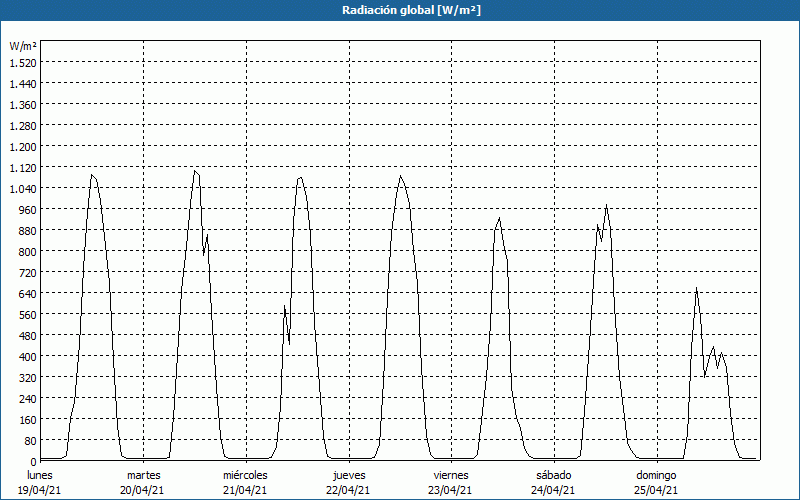
Task: Click the 'jueves' day label
Action: click(x=349, y=475)
